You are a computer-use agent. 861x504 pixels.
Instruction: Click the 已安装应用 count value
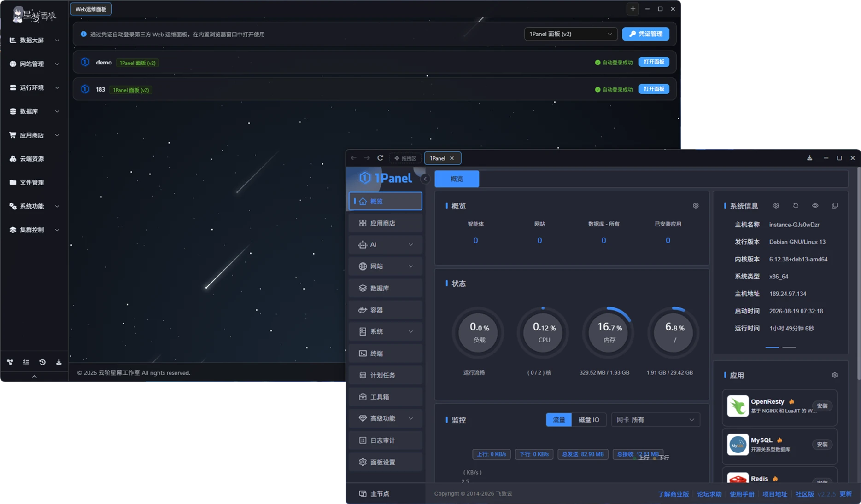pyautogui.click(x=668, y=241)
